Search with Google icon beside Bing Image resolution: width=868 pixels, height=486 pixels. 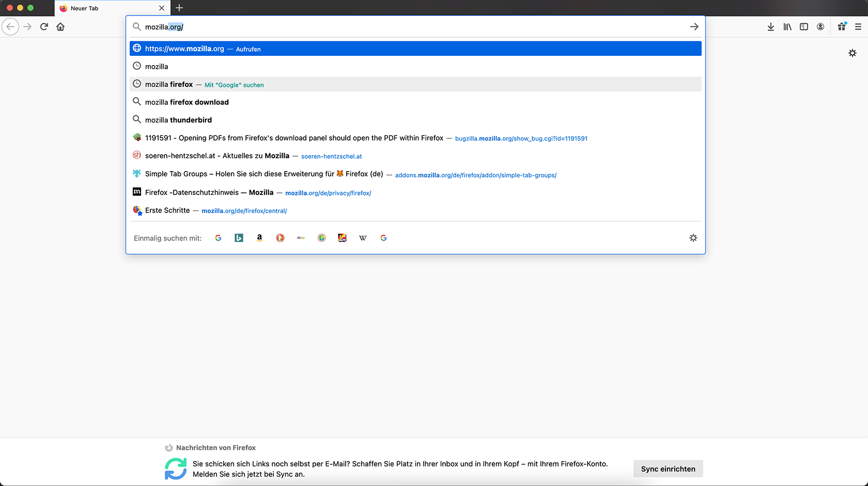tap(218, 238)
